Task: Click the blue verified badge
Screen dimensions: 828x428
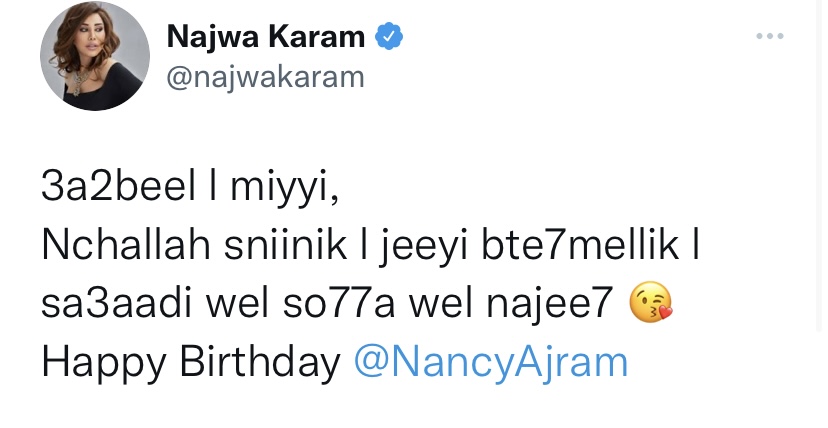Action: point(387,38)
